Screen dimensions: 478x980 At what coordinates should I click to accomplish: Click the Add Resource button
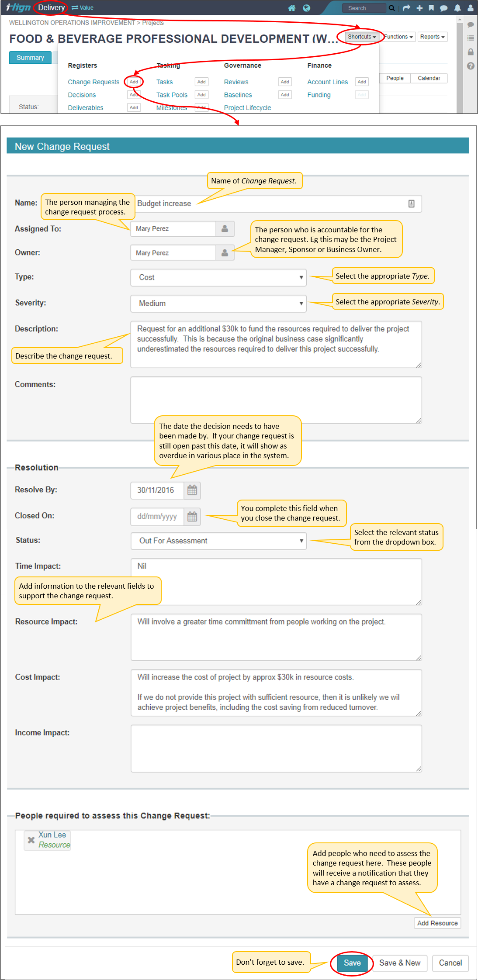(437, 923)
